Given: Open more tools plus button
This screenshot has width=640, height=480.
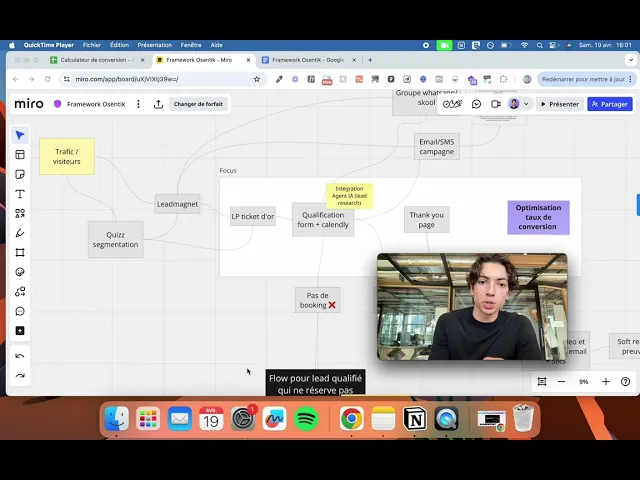Looking at the screenshot, I should click(x=20, y=331).
